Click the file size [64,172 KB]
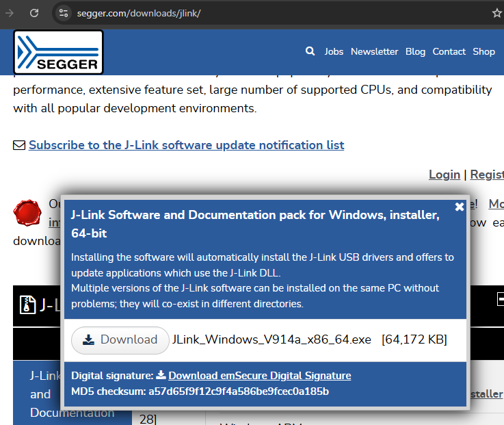The image size is (504, 425). [x=414, y=339]
